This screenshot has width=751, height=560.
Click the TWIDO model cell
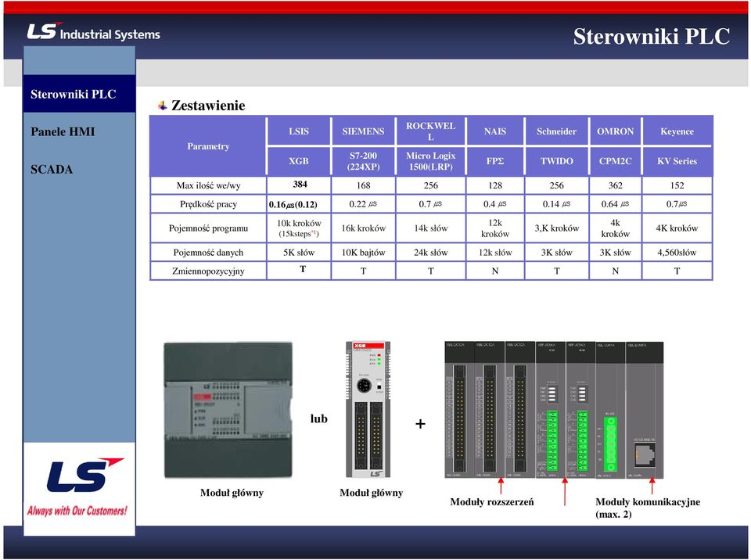coord(556,161)
